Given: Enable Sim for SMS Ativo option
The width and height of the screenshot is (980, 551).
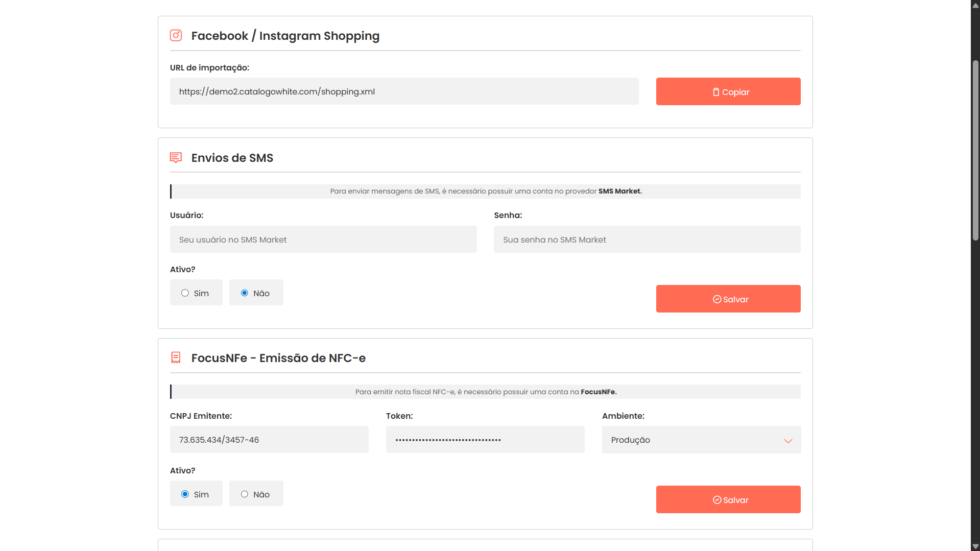Looking at the screenshot, I should [185, 293].
